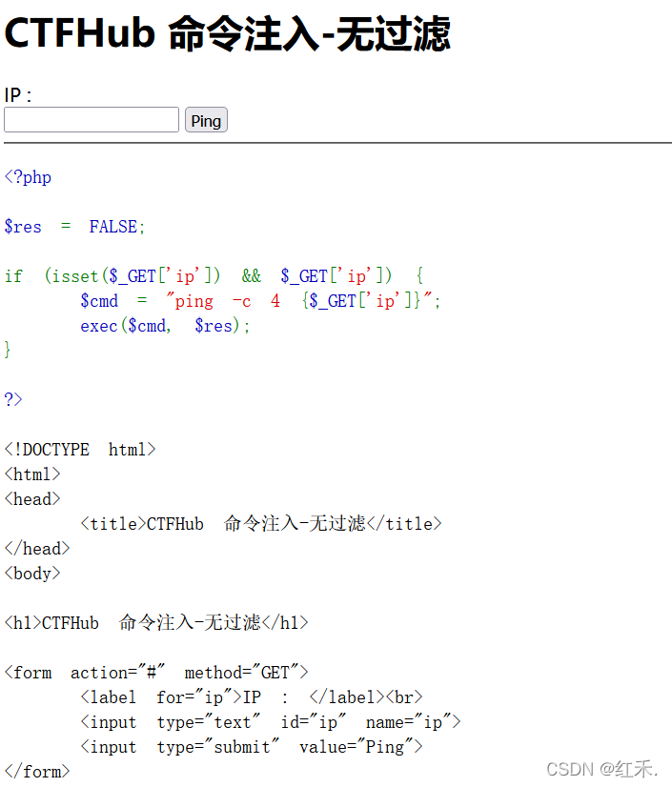Viewport: 672px width, 787px height.
Task: Click the 'exec($cmd, $res);' code line
Action: click(165, 326)
